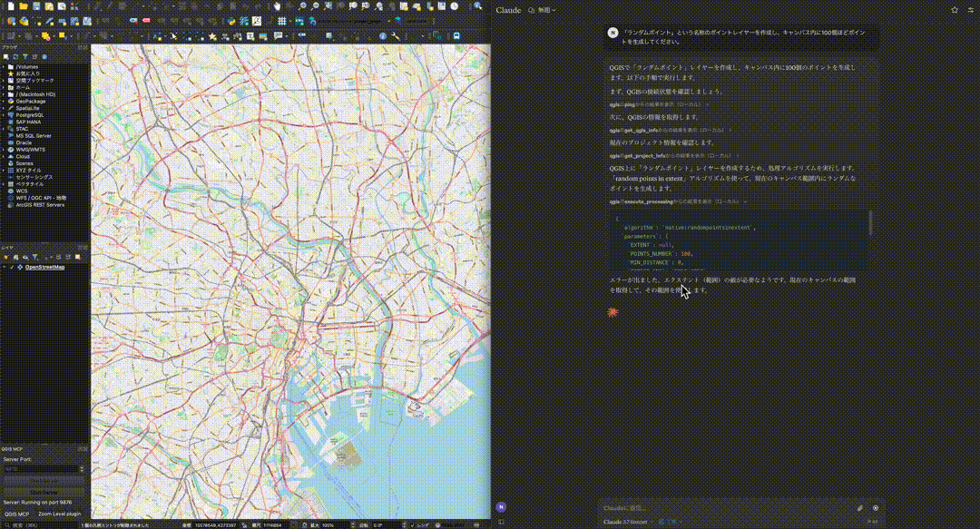The width and height of the screenshot is (980, 529).
Task: Expand the XYZ タイル browser node
Action: click(x=4, y=170)
